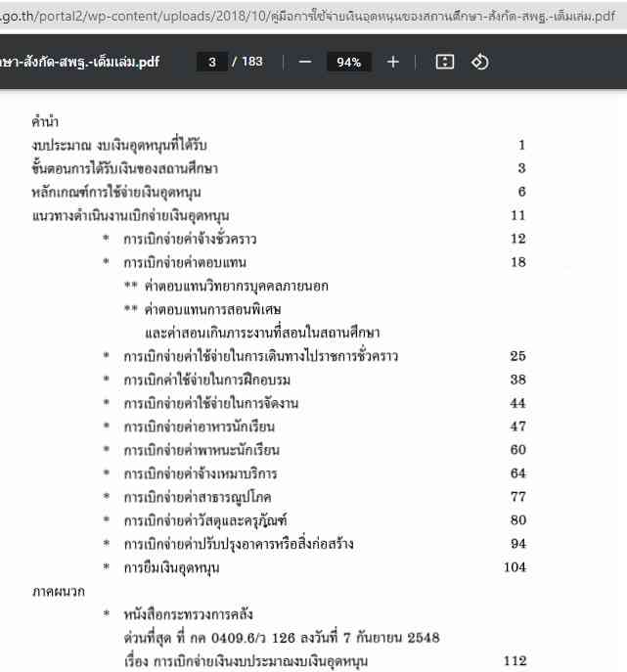Zoom in using the plus button
This screenshot has height=672, width=627.
tap(393, 62)
